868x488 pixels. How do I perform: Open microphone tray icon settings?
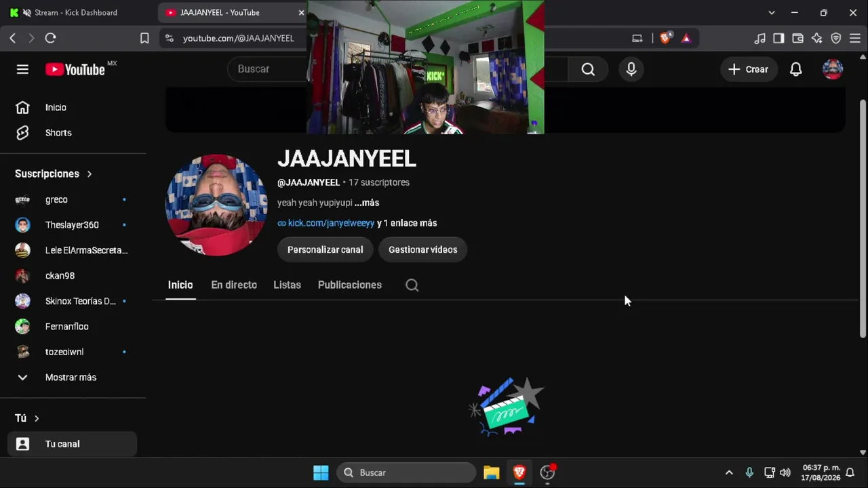tap(749, 472)
